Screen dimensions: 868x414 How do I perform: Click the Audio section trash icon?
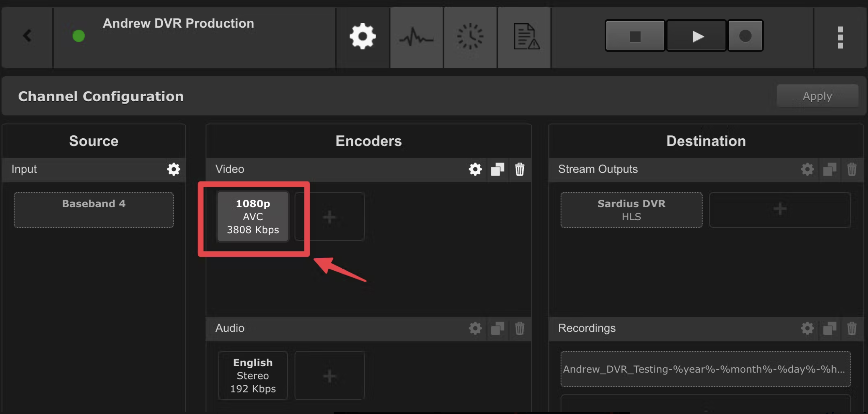coord(520,328)
